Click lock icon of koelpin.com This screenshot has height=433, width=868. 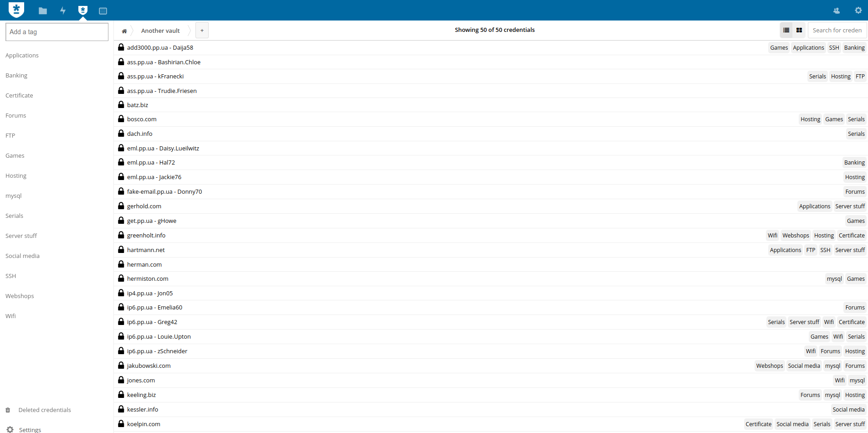(x=121, y=423)
